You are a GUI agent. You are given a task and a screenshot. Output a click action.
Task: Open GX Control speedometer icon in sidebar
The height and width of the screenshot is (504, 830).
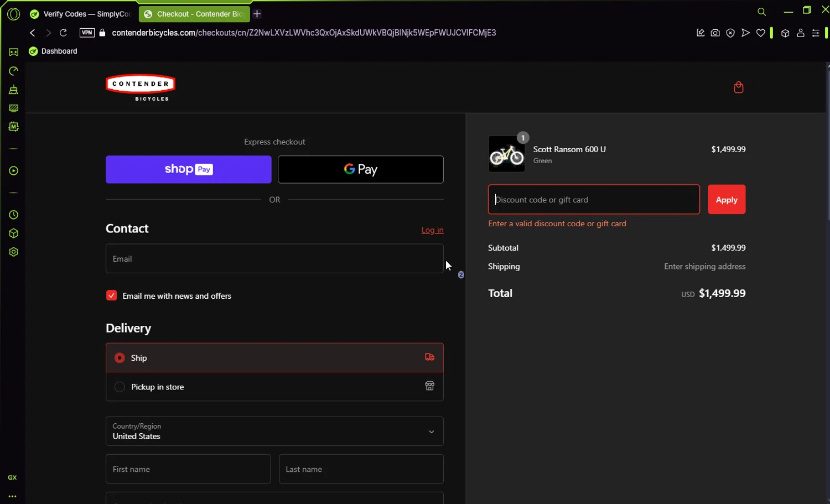[13, 71]
